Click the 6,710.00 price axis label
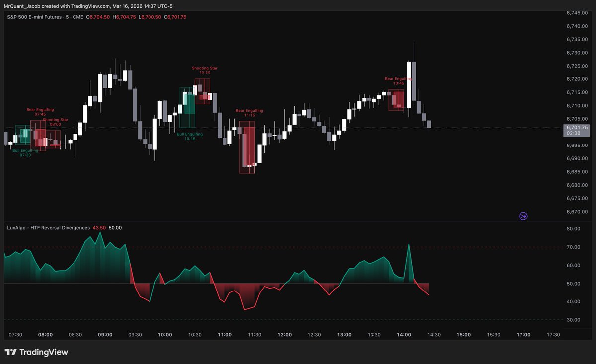Viewport: 596px width, 364px height. (577, 106)
